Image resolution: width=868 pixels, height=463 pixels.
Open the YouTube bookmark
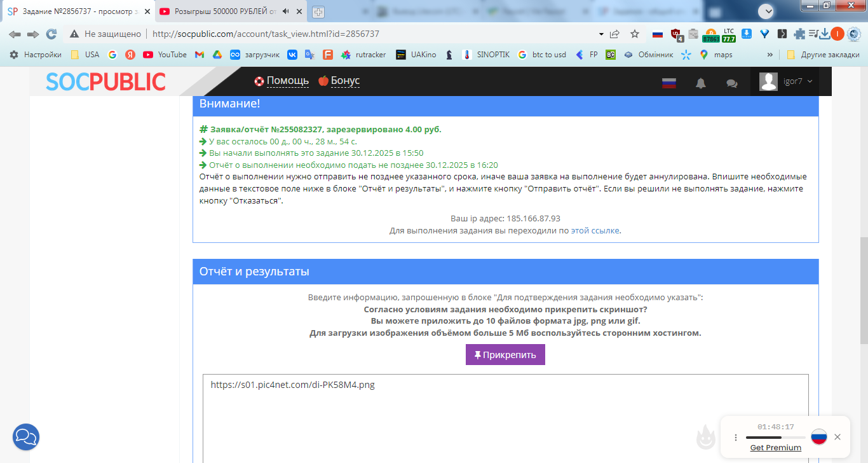(x=165, y=55)
